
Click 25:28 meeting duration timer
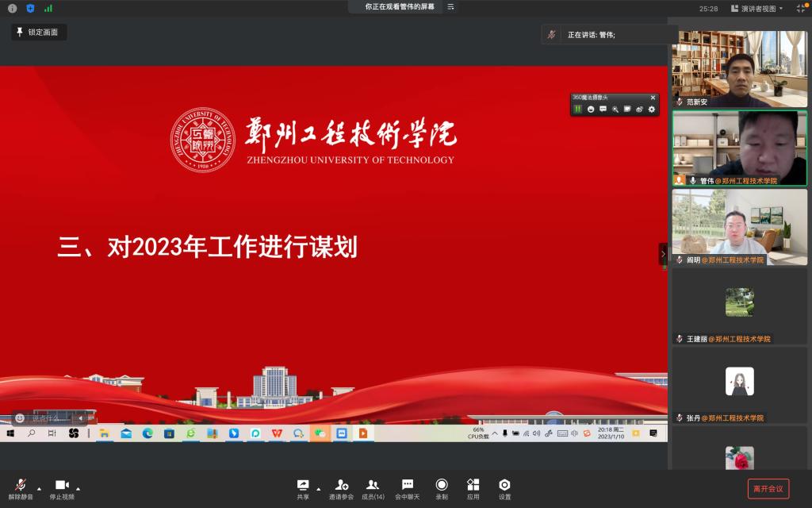pyautogui.click(x=708, y=9)
